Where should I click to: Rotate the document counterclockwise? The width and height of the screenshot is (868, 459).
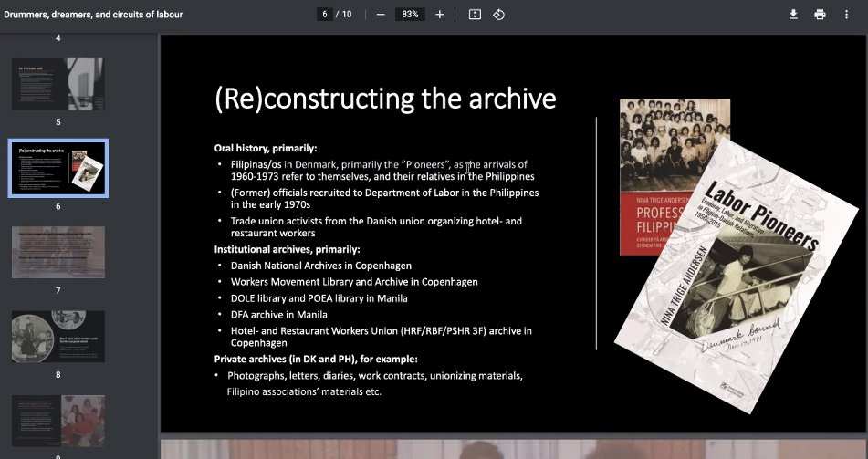click(x=498, y=15)
